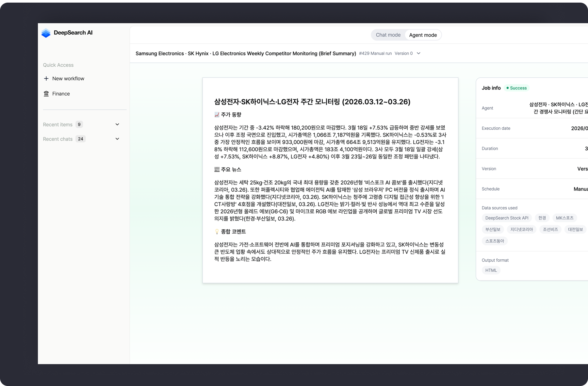Click the plus icon beside New workflow
This screenshot has height=386, width=588.
click(46, 79)
